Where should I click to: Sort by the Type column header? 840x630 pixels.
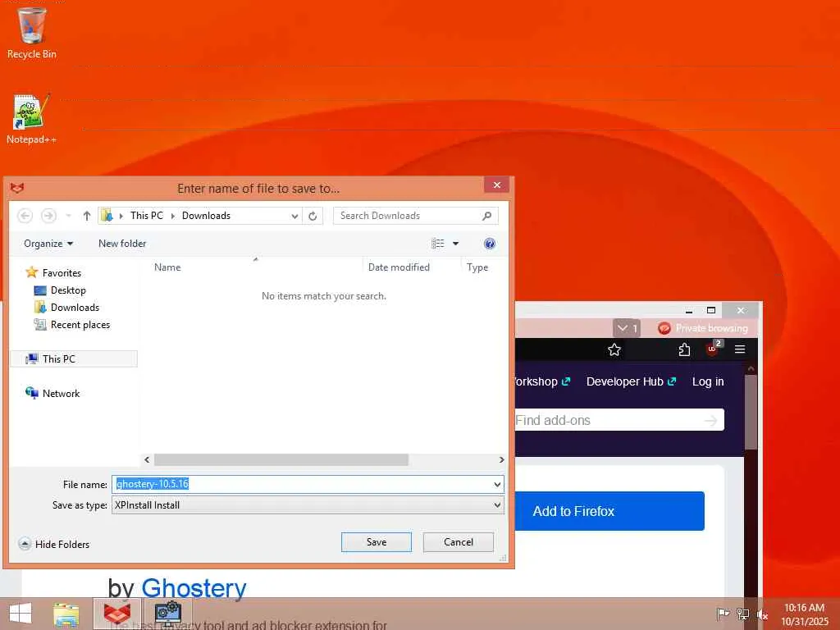[477, 267]
